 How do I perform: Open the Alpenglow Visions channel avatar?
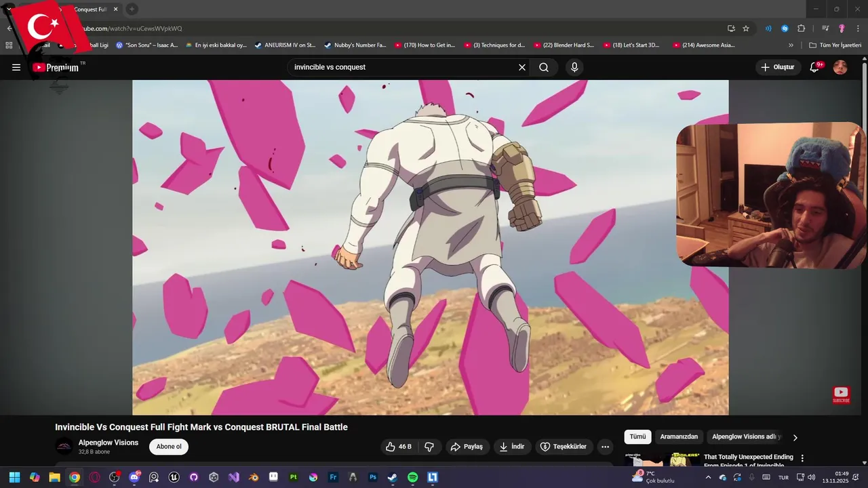click(64, 446)
